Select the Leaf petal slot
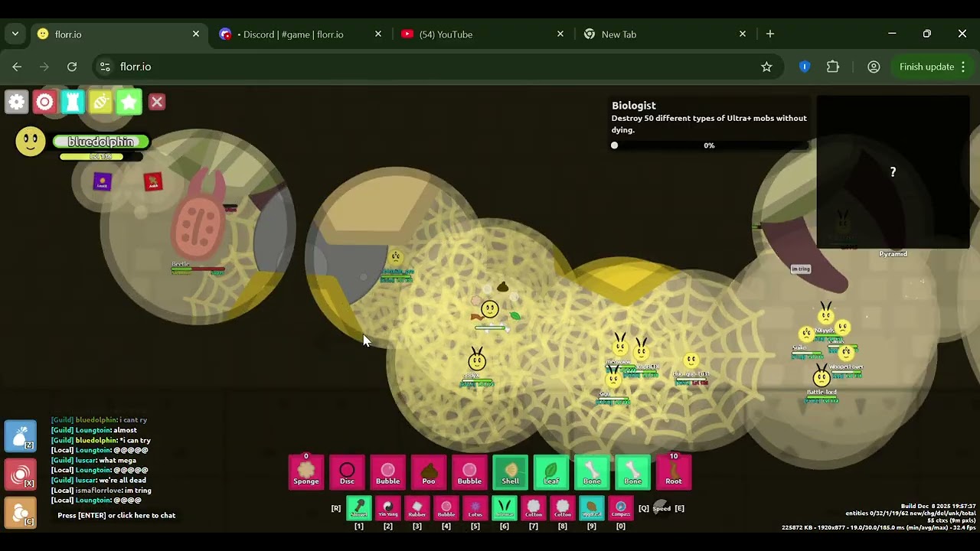Image resolution: width=980 pixels, height=551 pixels. pyautogui.click(x=551, y=471)
